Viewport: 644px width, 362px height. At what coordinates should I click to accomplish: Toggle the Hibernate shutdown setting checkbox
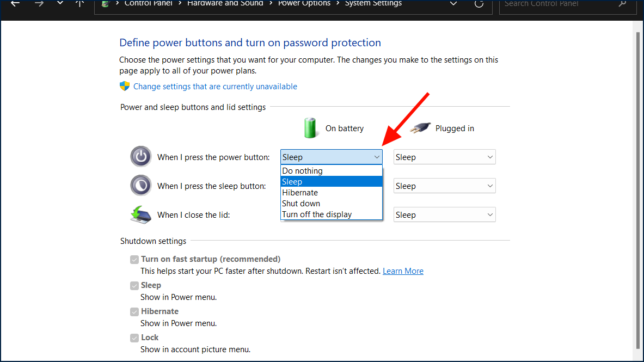[x=134, y=311]
